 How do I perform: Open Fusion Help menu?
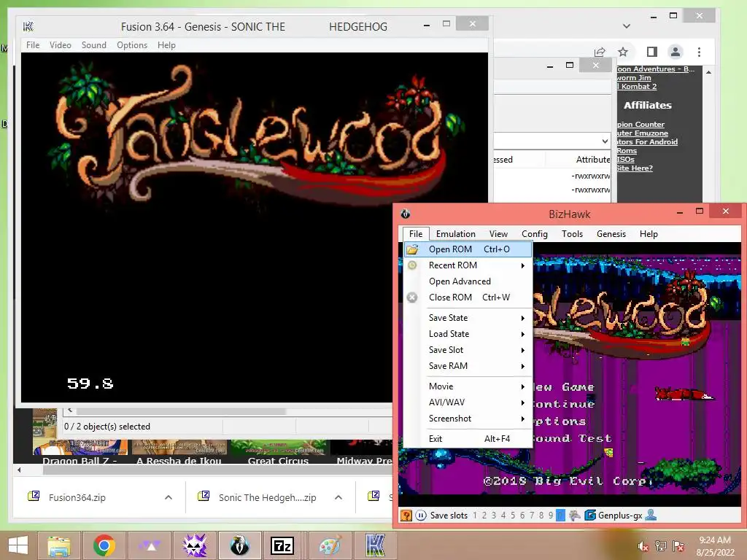[166, 44]
